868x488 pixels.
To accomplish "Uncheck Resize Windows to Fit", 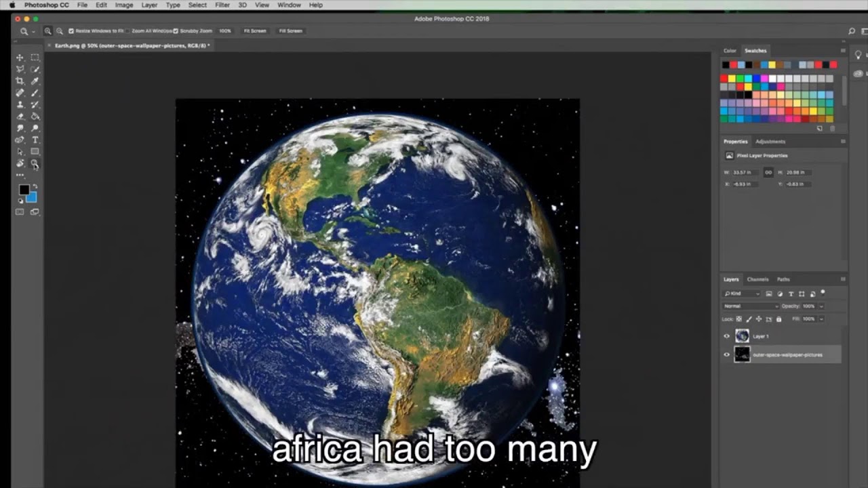I will 71,31.
